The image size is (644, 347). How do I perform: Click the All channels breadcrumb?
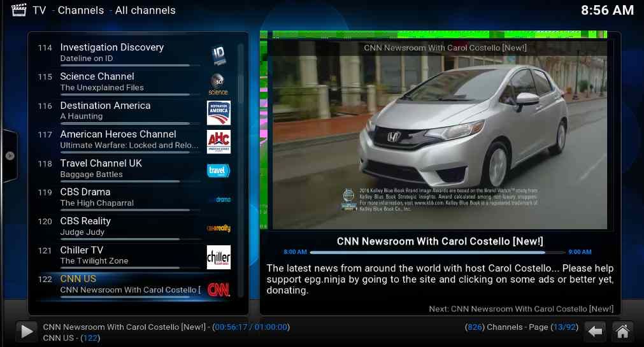coord(145,10)
